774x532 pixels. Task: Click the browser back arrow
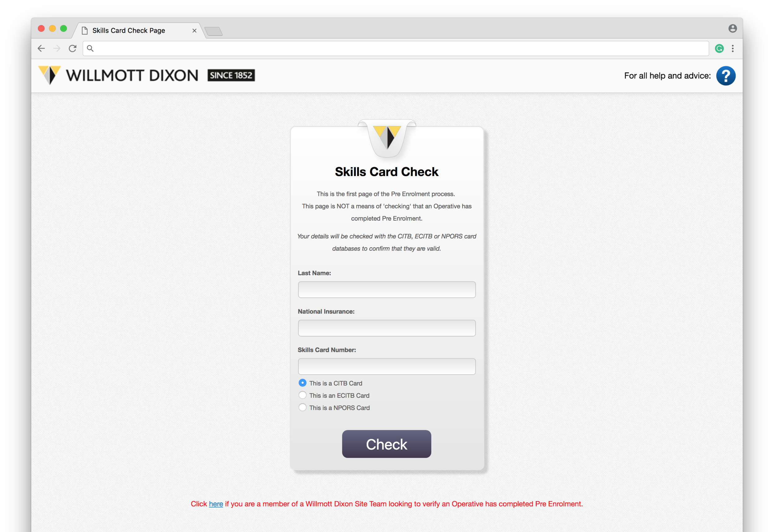pos(41,49)
